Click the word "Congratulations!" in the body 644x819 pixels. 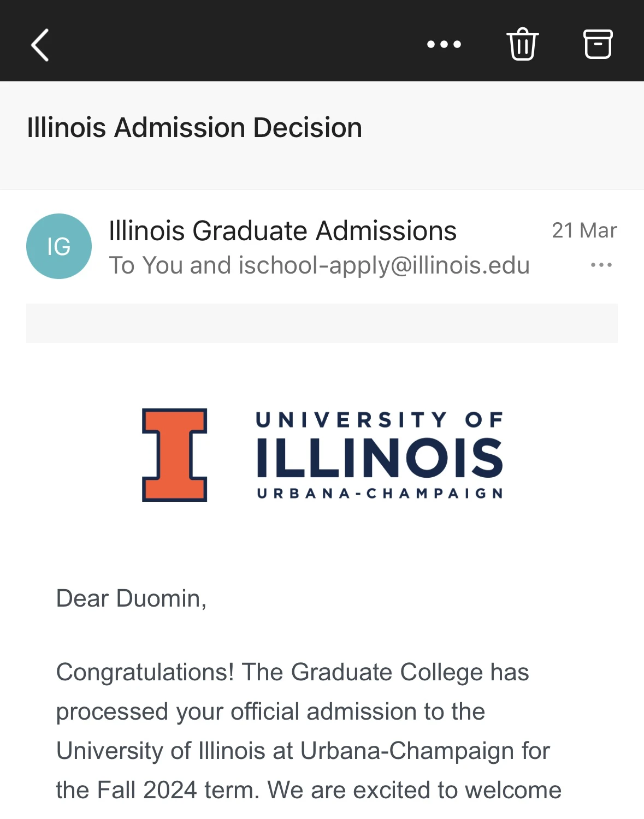point(145,672)
